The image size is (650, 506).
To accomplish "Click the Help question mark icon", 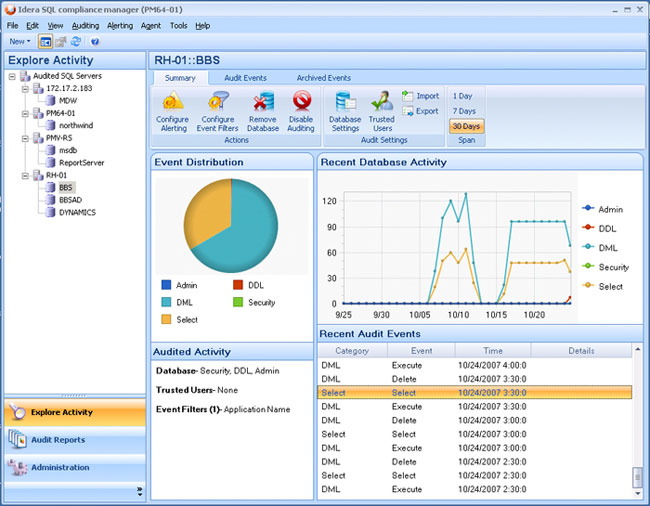I will pyautogui.click(x=95, y=41).
